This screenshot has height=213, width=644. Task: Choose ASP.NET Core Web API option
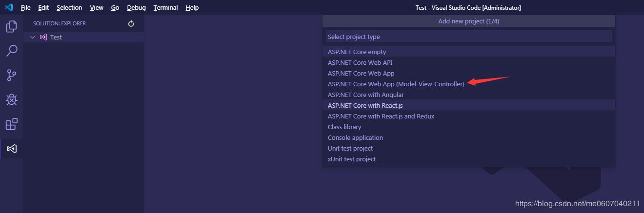(360, 62)
